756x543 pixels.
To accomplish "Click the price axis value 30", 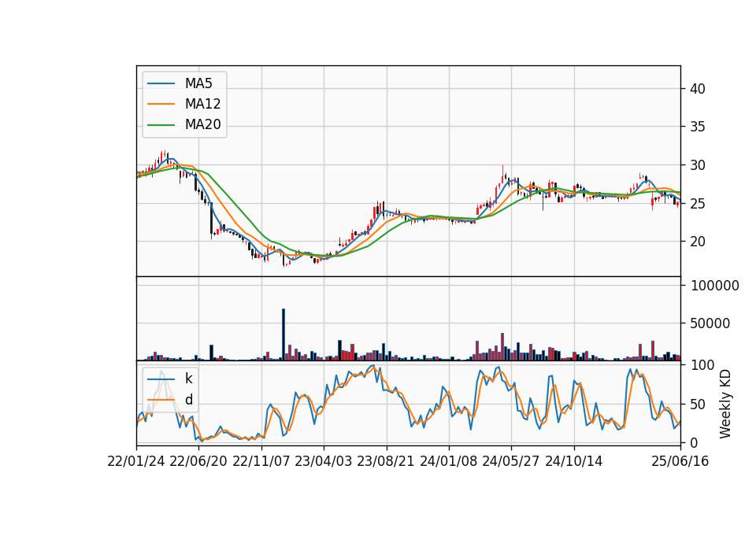I will (x=698, y=165).
